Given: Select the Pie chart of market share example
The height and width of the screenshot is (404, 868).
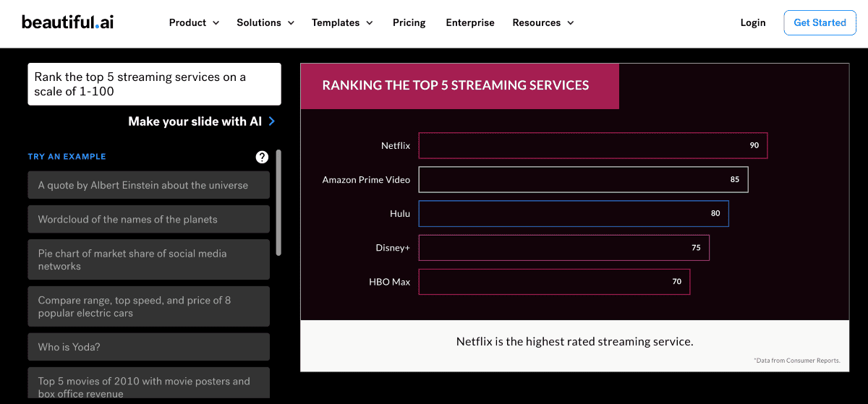Looking at the screenshot, I should (148, 259).
